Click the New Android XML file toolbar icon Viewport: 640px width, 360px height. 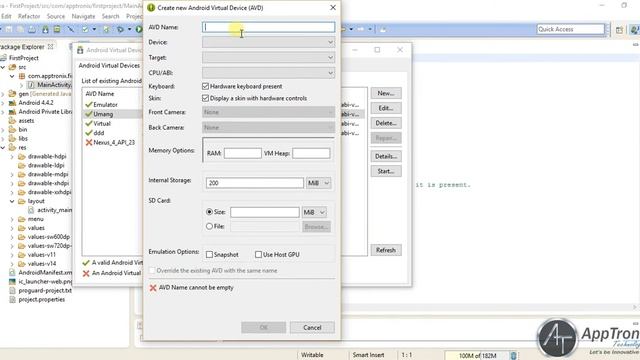point(106,29)
